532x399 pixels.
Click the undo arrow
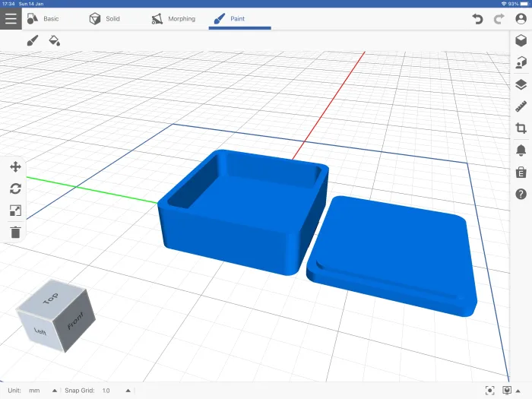pos(477,19)
